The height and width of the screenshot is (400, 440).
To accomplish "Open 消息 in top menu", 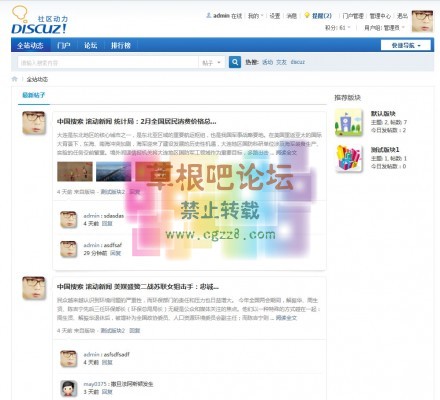I will tap(292, 16).
